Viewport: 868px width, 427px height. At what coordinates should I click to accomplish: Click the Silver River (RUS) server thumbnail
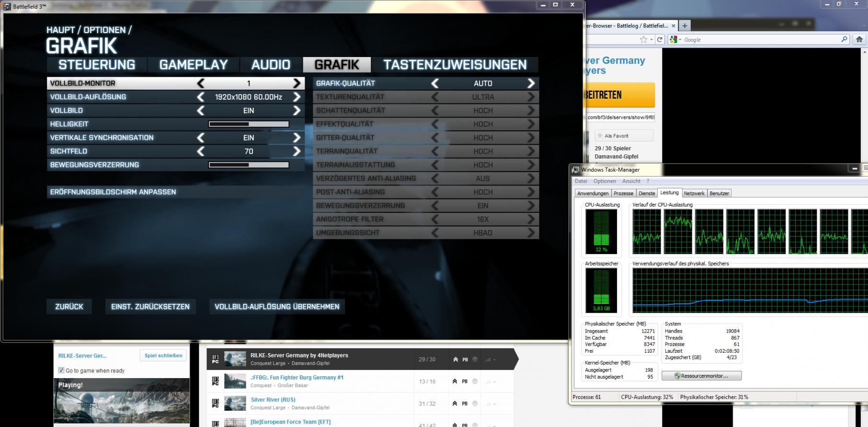235,404
